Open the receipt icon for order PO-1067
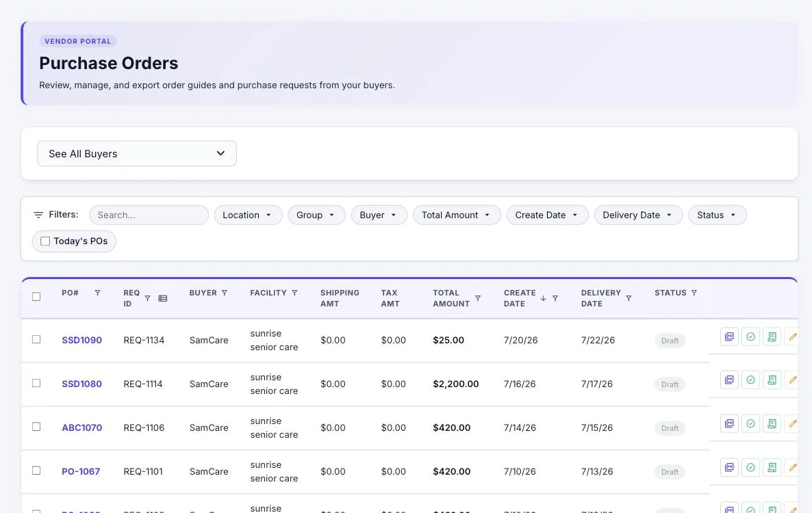The height and width of the screenshot is (513, 812). 772,467
